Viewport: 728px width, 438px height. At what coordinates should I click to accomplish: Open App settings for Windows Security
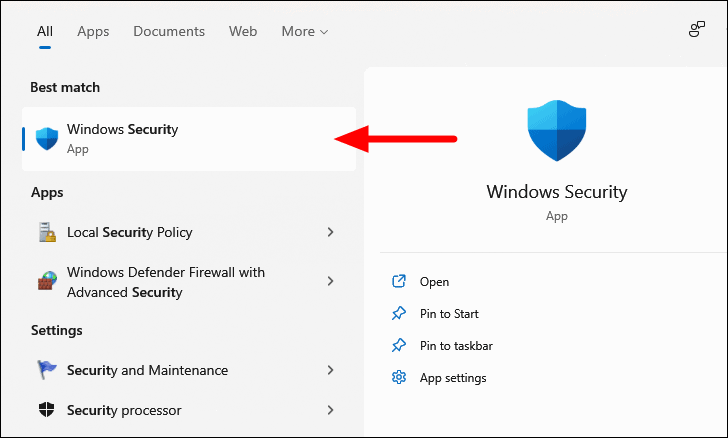click(x=453, y=378)
